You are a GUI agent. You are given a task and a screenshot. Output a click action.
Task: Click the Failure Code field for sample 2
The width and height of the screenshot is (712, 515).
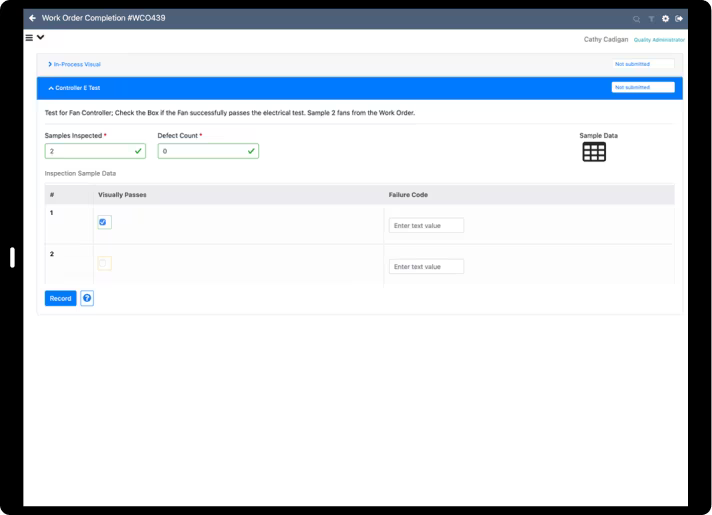click(x=426, y=267)
